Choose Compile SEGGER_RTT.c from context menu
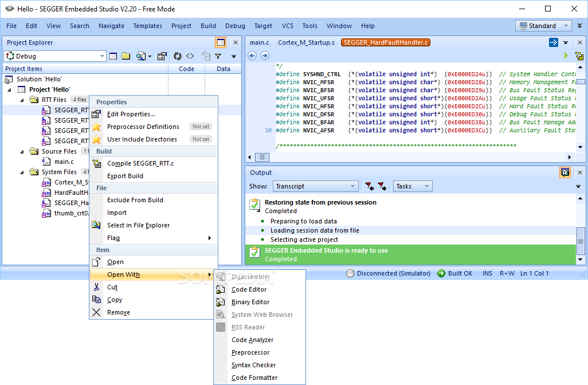This screenshot has width=588, height=385. click(154, 163)
